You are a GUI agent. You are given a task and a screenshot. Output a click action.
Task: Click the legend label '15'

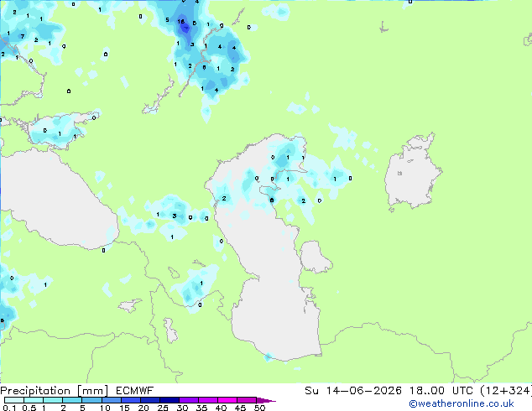(x=124, y=408)
